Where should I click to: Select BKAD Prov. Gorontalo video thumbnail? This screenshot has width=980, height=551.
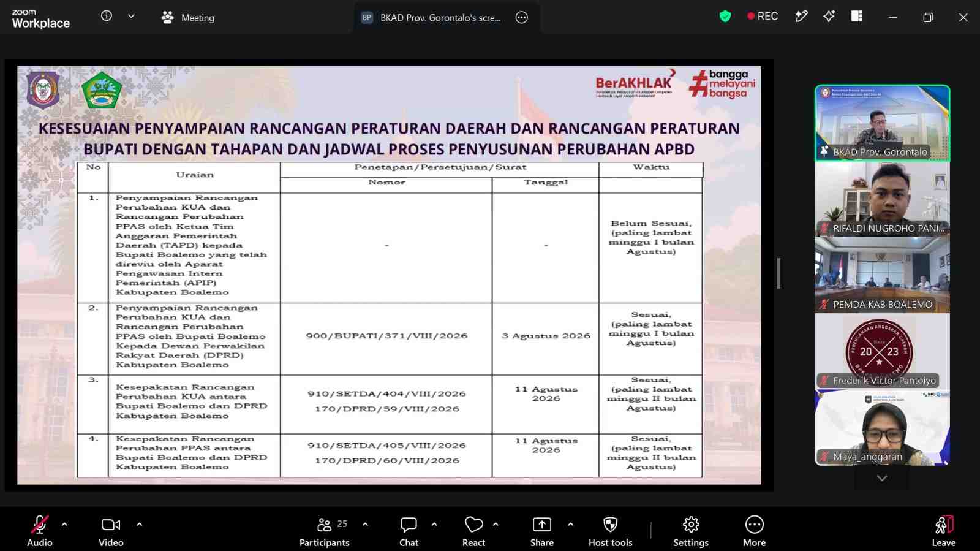pos(883,123)
